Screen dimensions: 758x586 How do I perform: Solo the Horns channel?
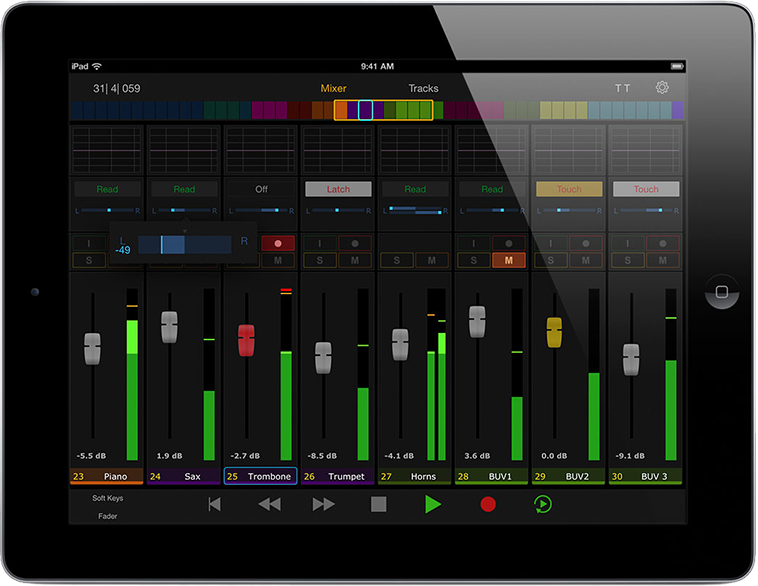tap(396, 260)
